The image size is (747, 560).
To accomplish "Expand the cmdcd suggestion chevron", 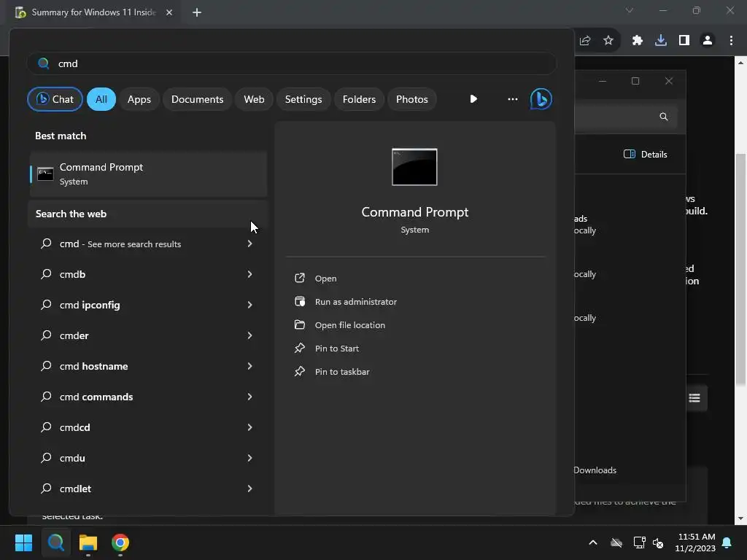I will (x=249, y=427).
